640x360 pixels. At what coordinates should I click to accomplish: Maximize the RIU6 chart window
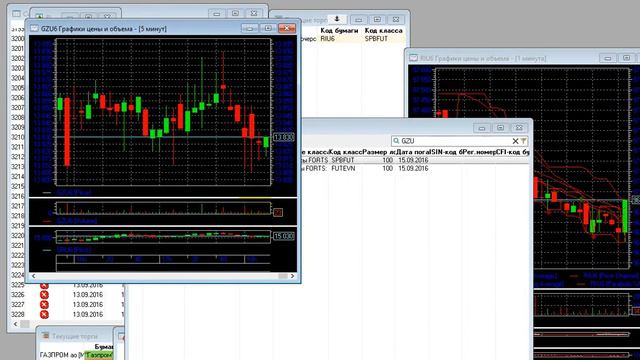627,58
